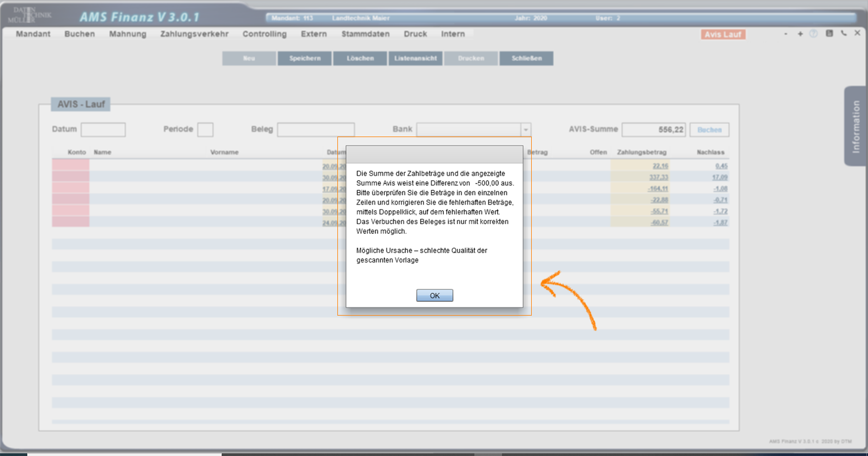Focus the Periode input box
The width and height of the screenshot is (868, 456).
click(x=205, y=130)
